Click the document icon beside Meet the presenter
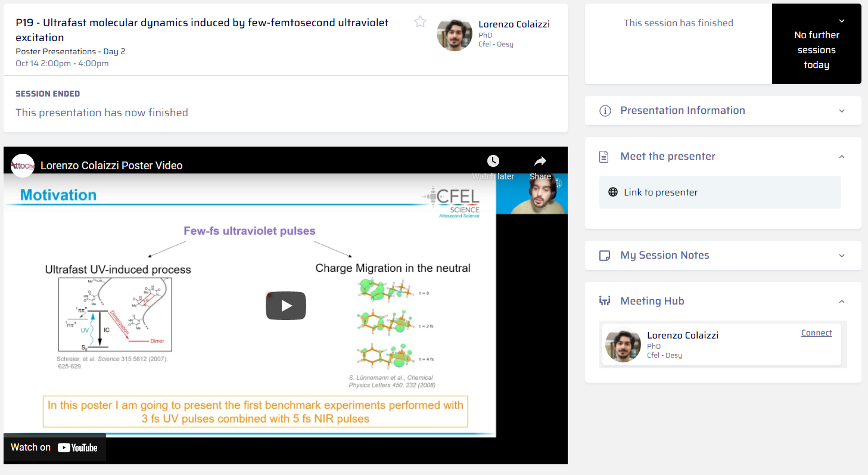The image size is (868, 475). [604, 157]
